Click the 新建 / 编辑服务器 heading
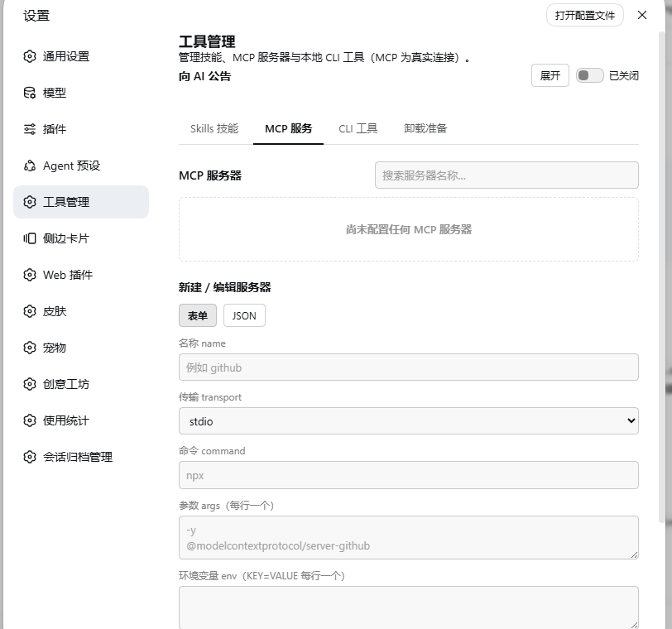672x629 pixels. [224, 287]
